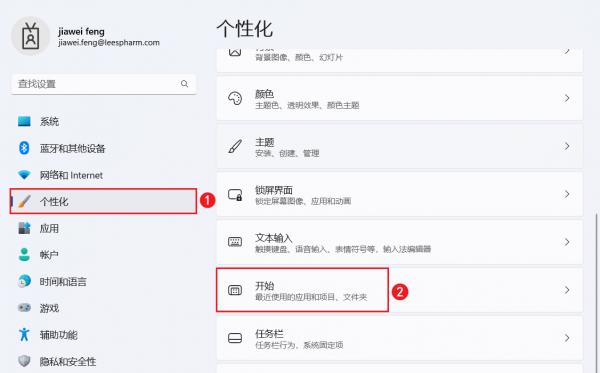Image resolution: width=600 pixels, height=373 pixels.
Task: Expand the background row chevron at top
Action: [x=567, y=51]
